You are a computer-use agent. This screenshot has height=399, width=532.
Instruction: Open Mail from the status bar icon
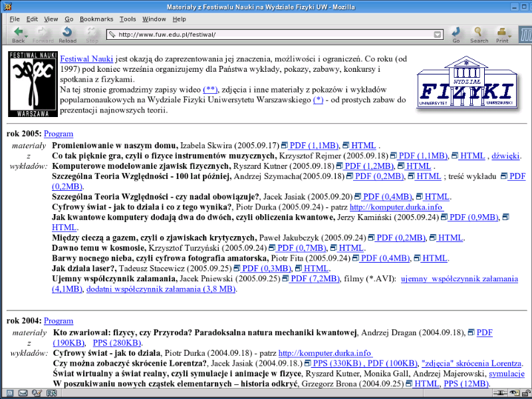23,393
